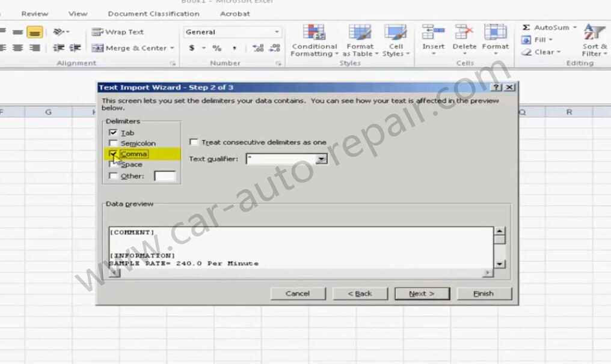Open Format as Table gallery
The height and width of the screenshot is (364, 611).
point(360,40)
